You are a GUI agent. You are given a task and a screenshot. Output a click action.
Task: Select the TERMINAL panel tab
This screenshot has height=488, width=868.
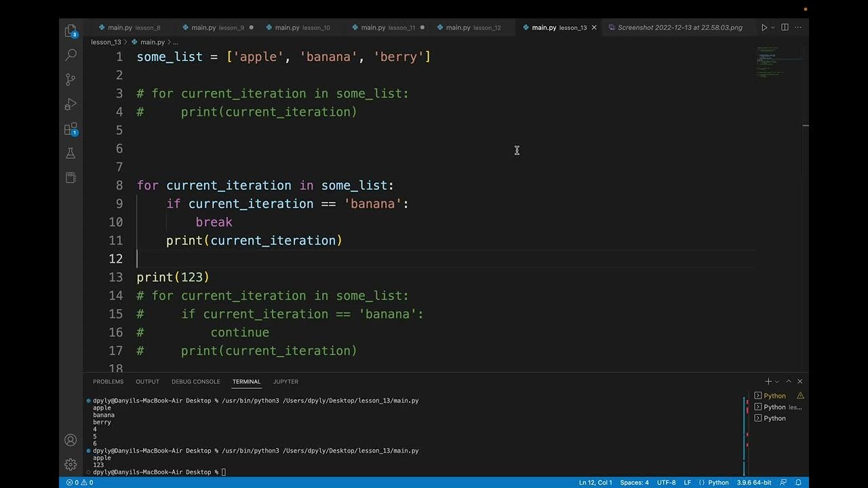246,382
